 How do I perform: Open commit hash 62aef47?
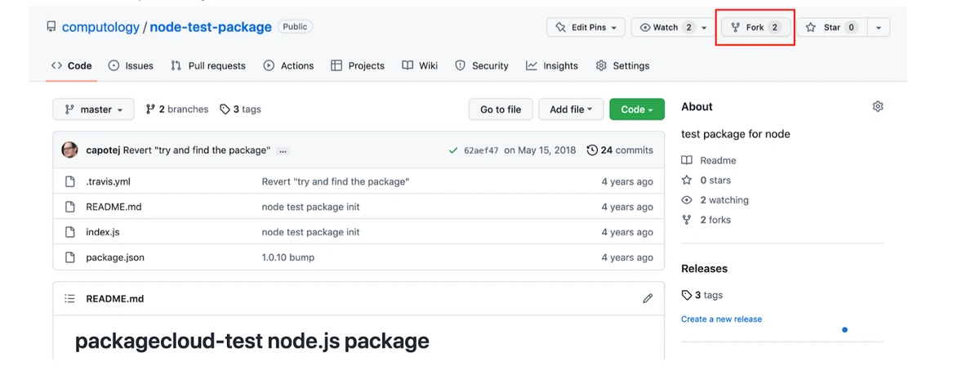[481, 150]
